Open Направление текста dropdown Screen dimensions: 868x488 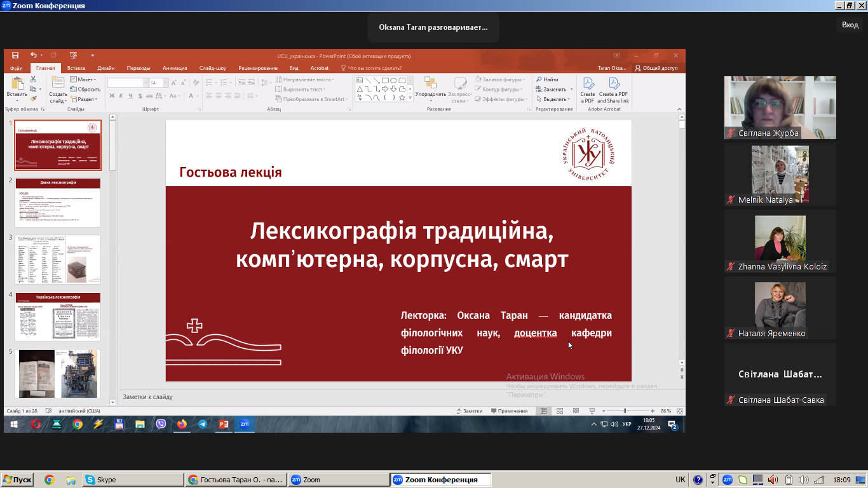click(x=305, y=79)
